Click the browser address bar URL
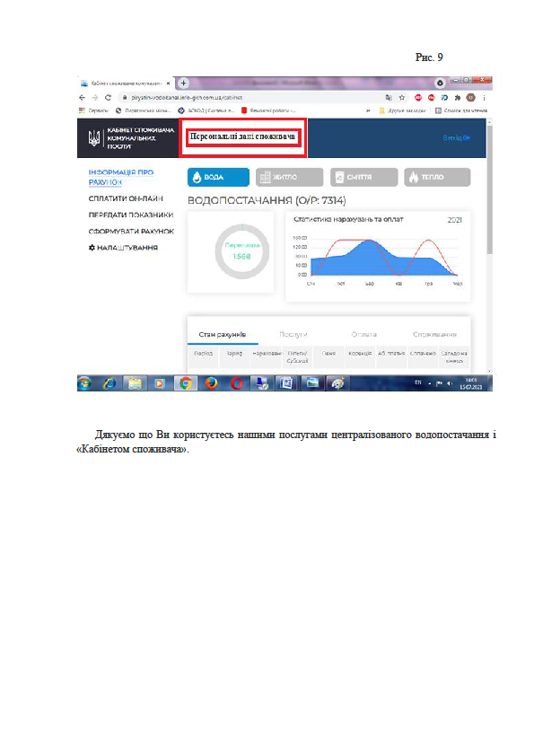The height and width of the screenshot is (756, 534). pyautogui.click(x=187, y=97)
